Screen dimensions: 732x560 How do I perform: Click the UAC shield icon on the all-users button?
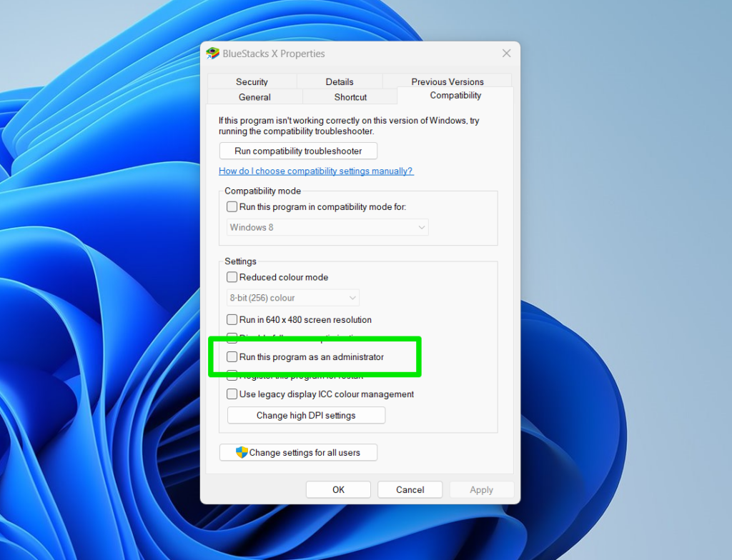point(240,451)
